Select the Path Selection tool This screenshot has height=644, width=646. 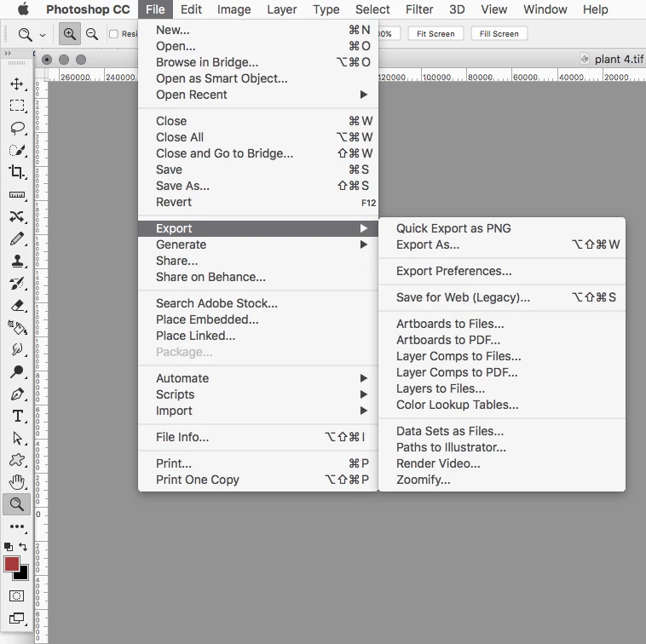tap(17, 438)
